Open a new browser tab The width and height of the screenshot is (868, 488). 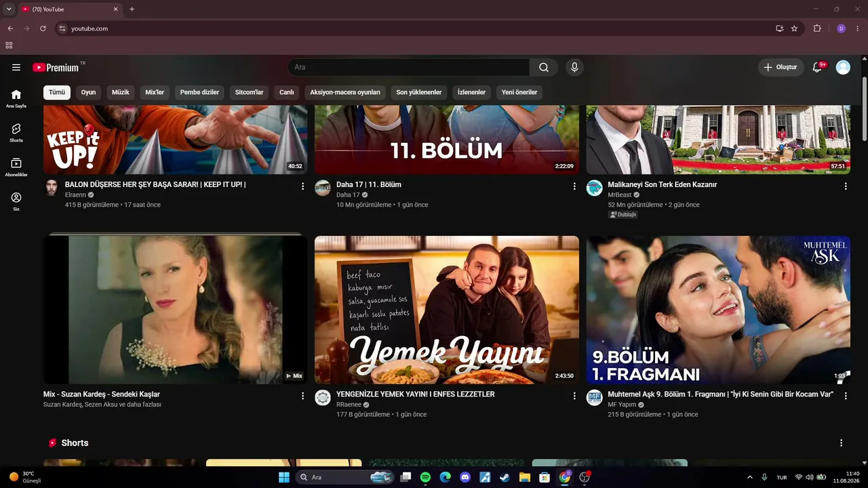[x=132, y=9]
